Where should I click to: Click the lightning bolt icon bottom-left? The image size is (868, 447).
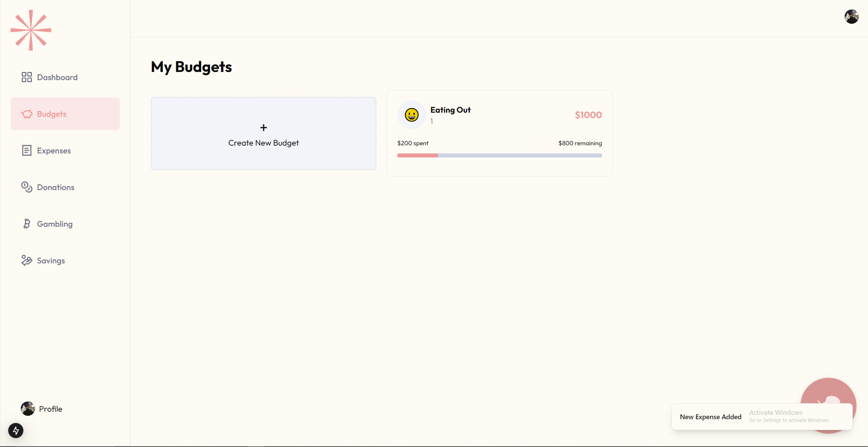click(16, 430)
